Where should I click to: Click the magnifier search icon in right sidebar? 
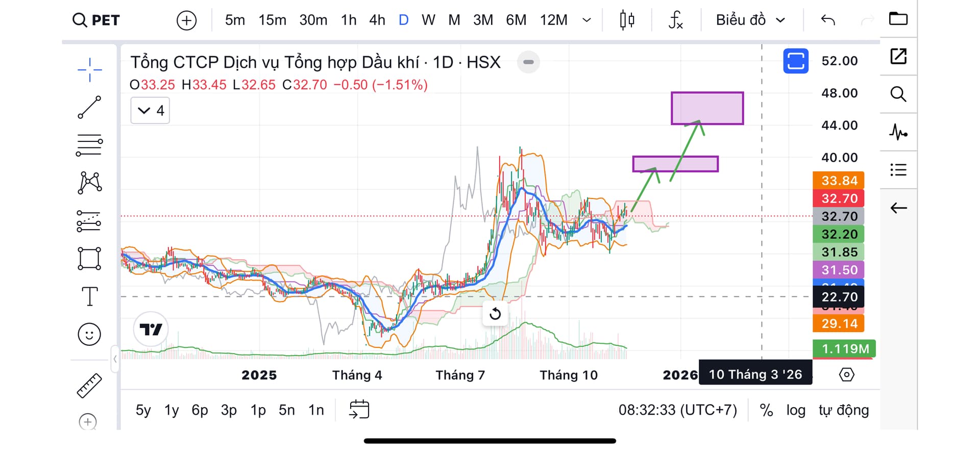tap(898, 94)
